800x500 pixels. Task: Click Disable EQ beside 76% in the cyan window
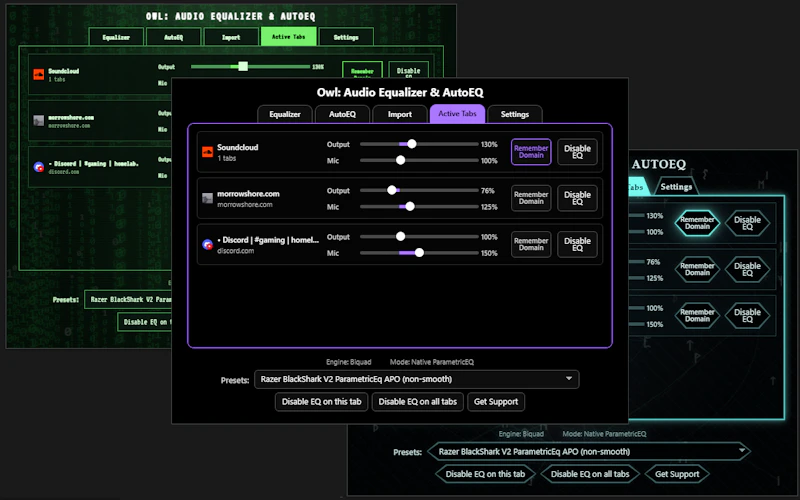747,269
